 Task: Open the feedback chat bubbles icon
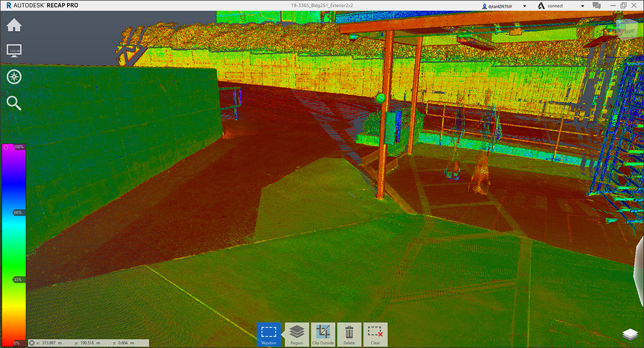pyautogui.click(x=596, y=5)
